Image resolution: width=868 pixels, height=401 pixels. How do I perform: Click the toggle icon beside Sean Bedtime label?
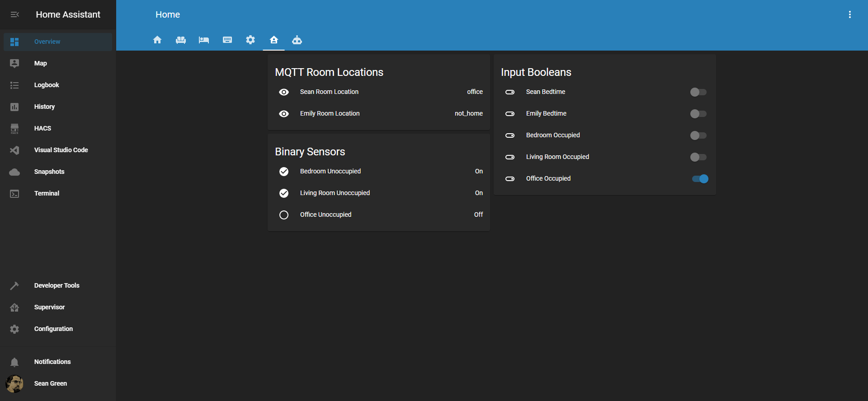(510, 92)
